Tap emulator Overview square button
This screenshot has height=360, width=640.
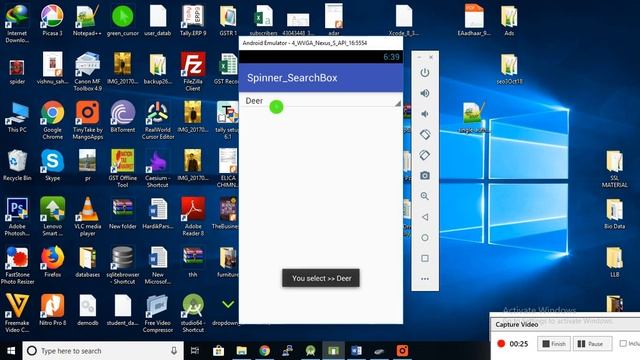(x=425, y=258)
